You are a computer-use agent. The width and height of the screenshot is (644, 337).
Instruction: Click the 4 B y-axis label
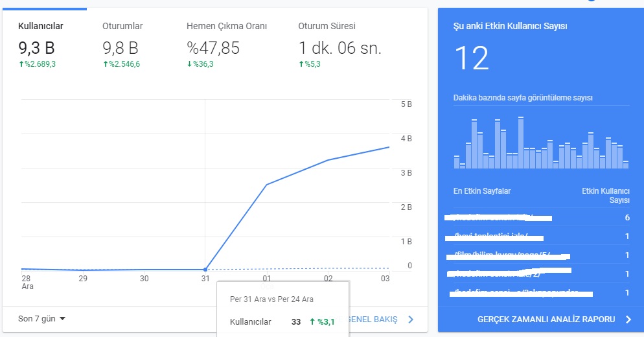[406, 139]
